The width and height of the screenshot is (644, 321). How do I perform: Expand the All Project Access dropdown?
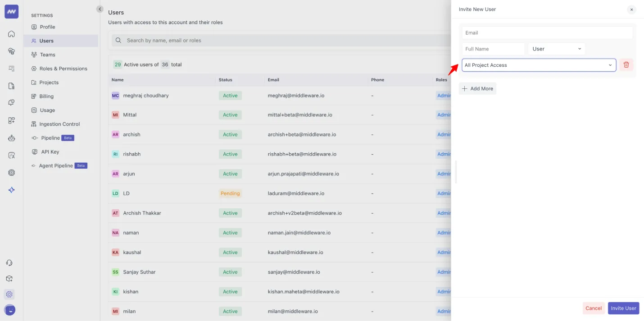[539, 65]
